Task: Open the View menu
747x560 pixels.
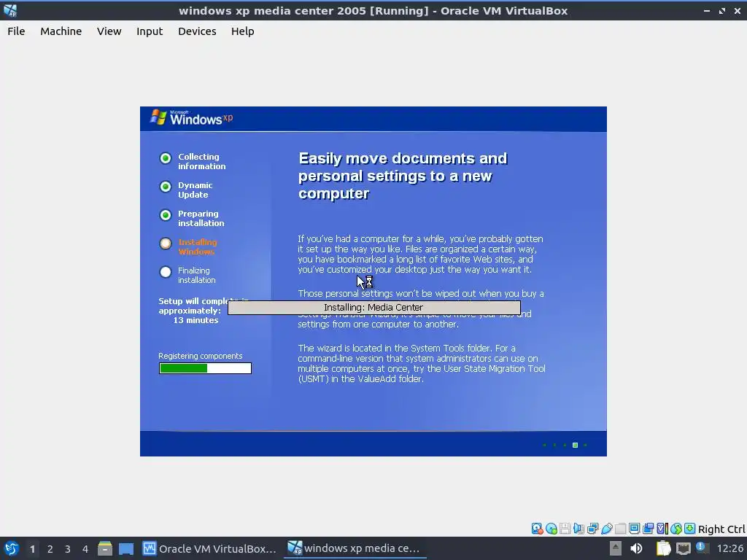Action: 109,31
